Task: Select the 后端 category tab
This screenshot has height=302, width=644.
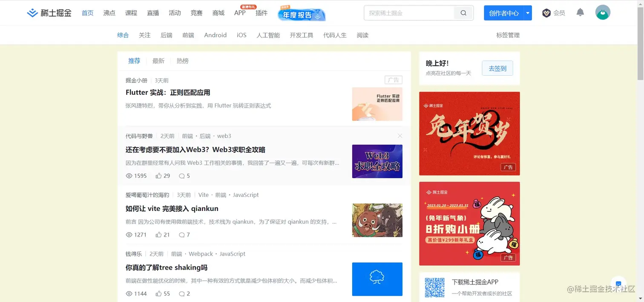Action: (167, 35)
